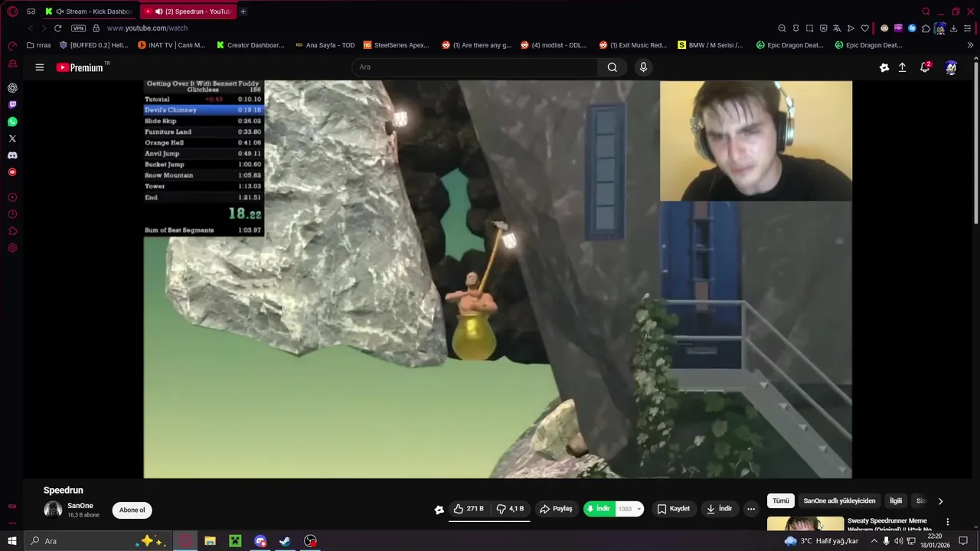This screenshot has height=551, width=980.
Task: Open X (Twitter) in the sidebar
Action: pos(12,139)
